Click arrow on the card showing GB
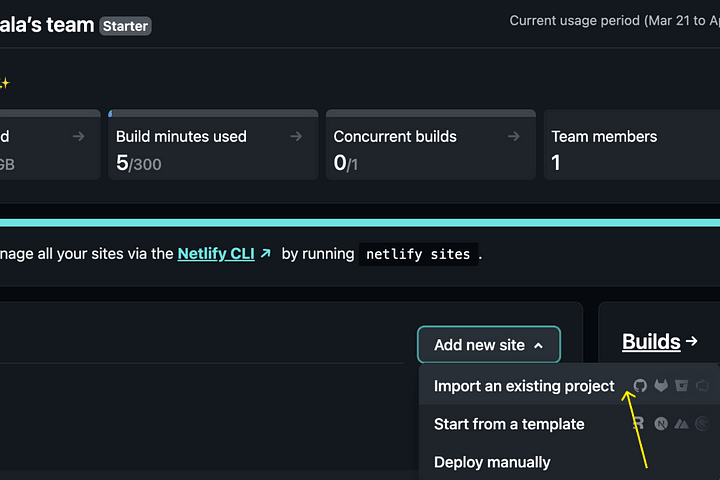 tap(79, 136)
